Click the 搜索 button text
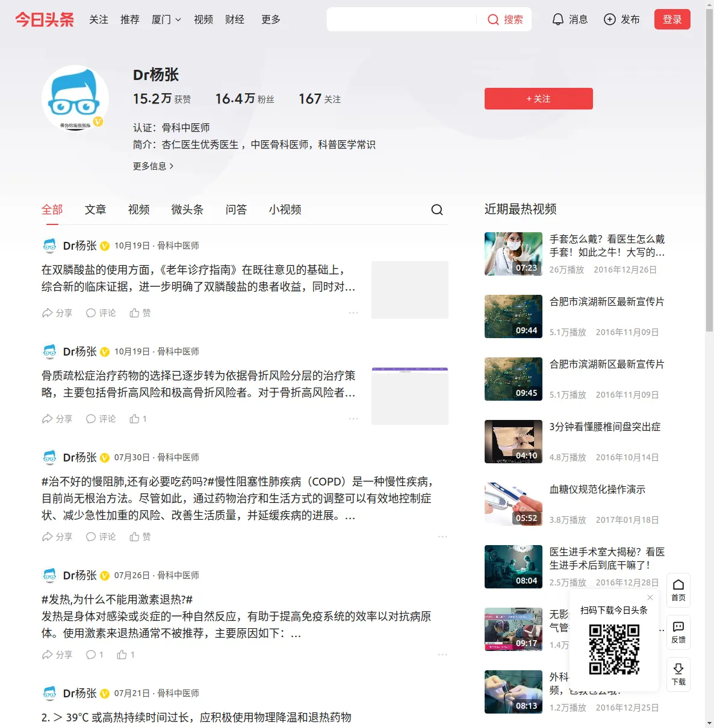This screenshot has width=714, height=728. (514, 20)
